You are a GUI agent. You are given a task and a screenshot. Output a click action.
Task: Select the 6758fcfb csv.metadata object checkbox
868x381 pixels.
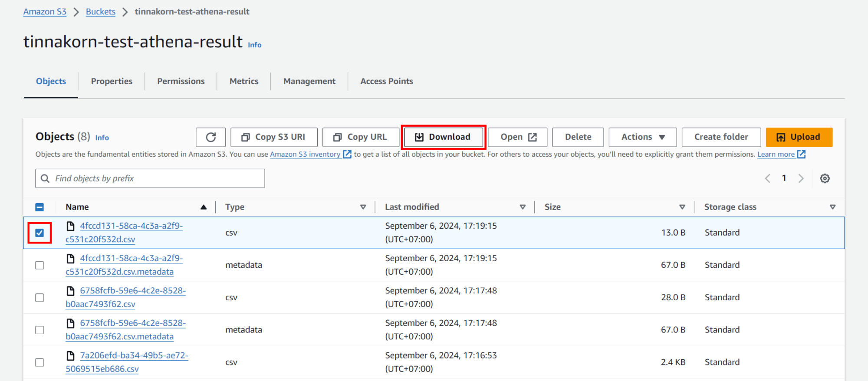39,330
